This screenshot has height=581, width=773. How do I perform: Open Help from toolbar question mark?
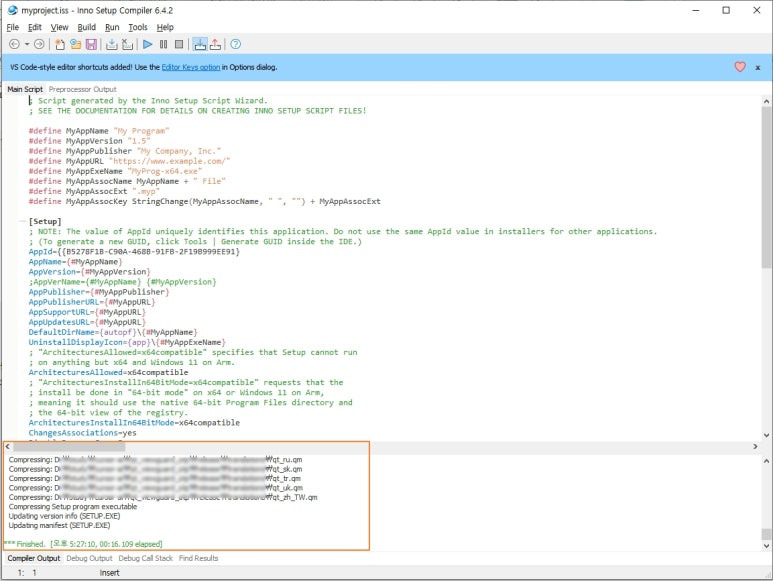[236, 44]
